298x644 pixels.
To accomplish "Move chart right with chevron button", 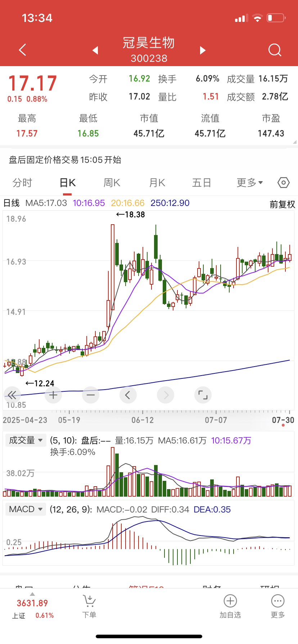I will 166,395.
